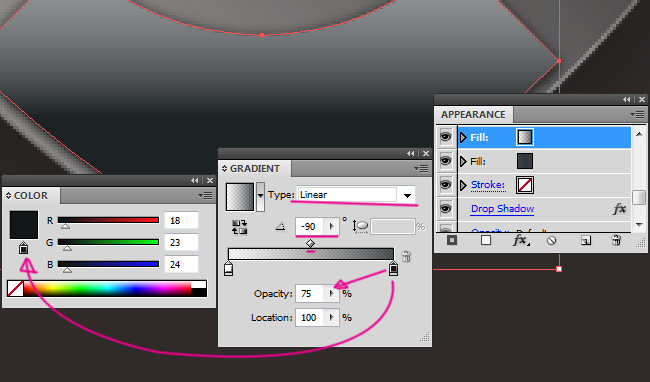
Task: Click the None stroke swatch in Appearance panel
Action: click(524, 185)
